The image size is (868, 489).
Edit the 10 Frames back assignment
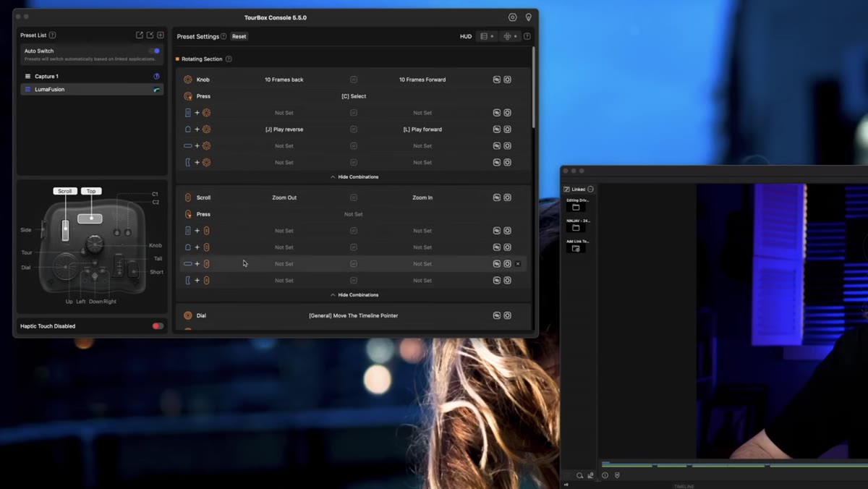[x=284, y=80]
